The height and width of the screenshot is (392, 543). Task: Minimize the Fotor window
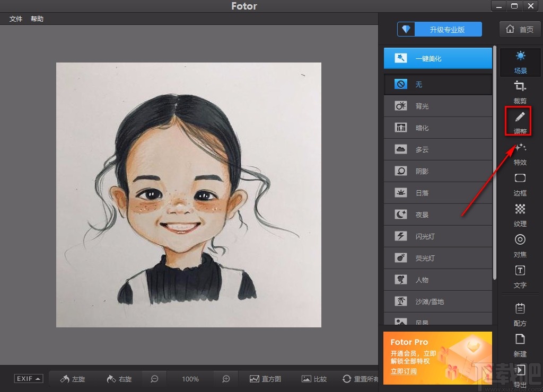[x=498, y=6]
